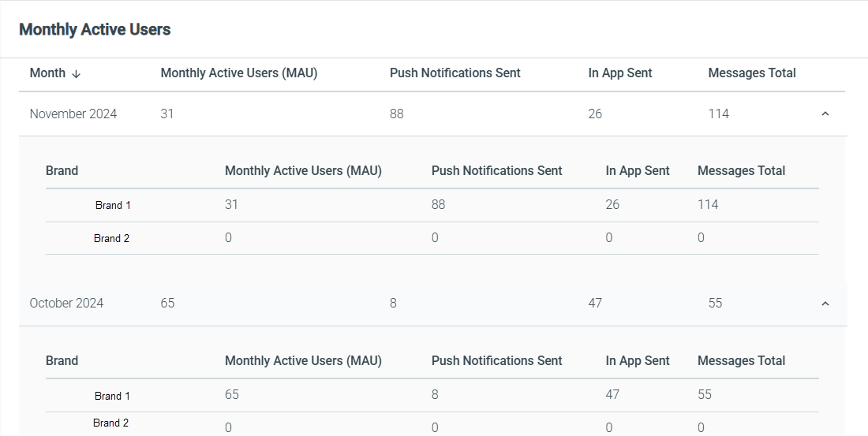Select Brand 1 under October 2024
This screenshot has width=868, height=436.
point(112,396)
